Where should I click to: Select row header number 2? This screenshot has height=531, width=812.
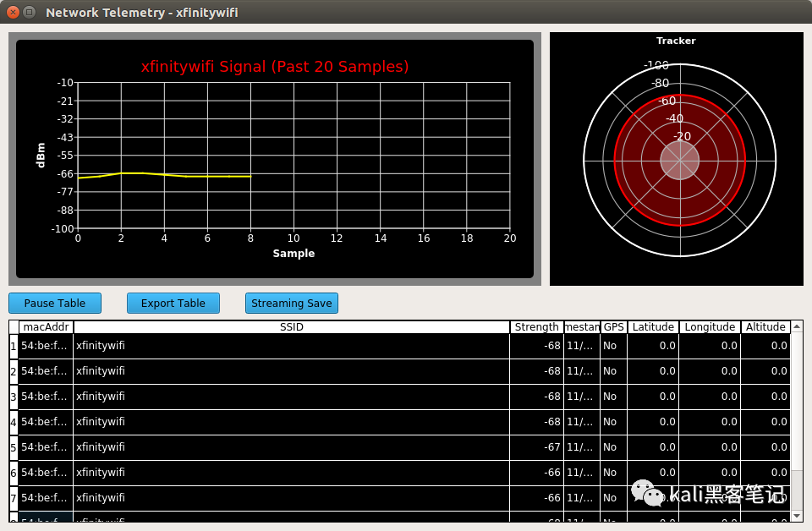[x=14, y=371]
